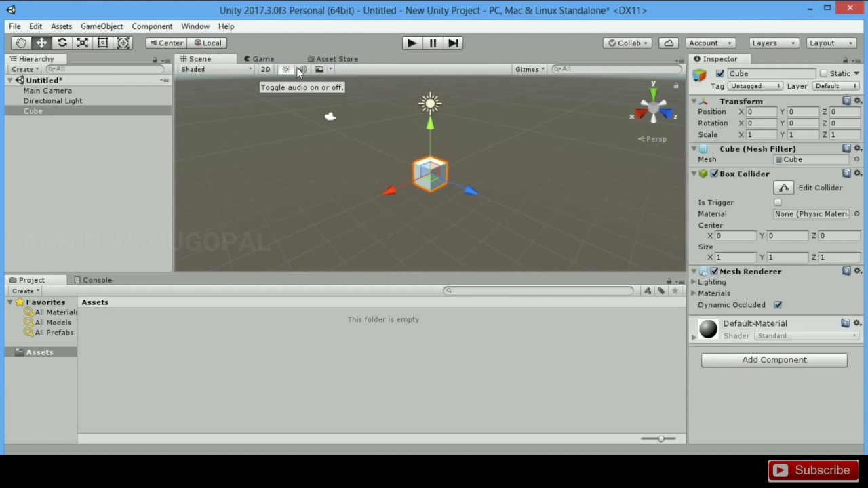The image size is (868, 488).
Task: Open the Shader Standard dropdown
Action: coord(806,336)
